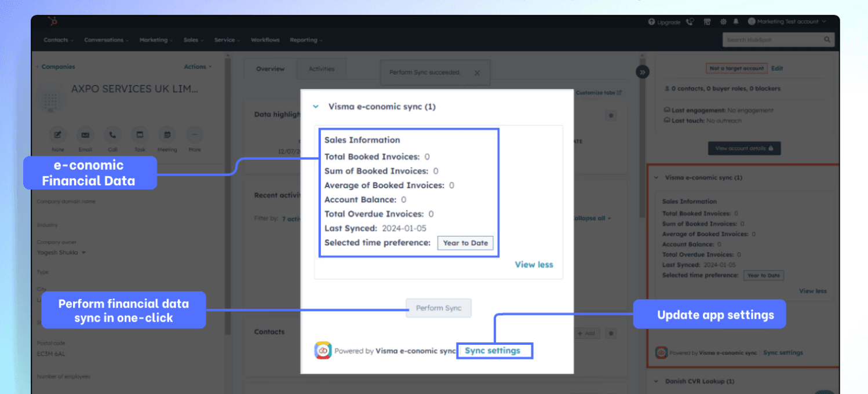Click the Call action icon
Screen dimensions: 868x394
pos(112,135)
